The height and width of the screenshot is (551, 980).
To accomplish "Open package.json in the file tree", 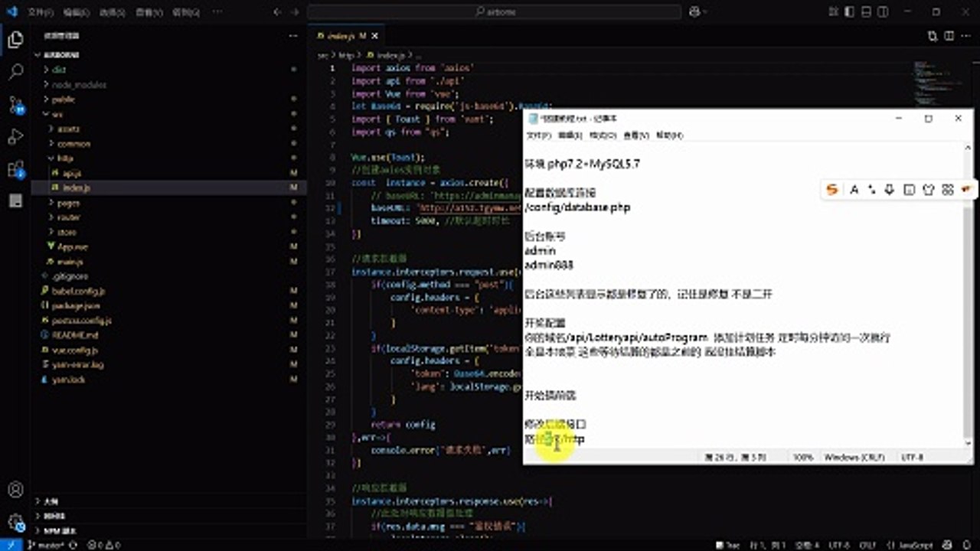I will pos(168,305).
